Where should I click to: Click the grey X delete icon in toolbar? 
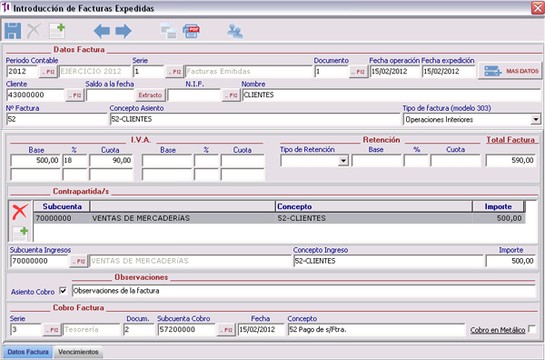[34, 31]
